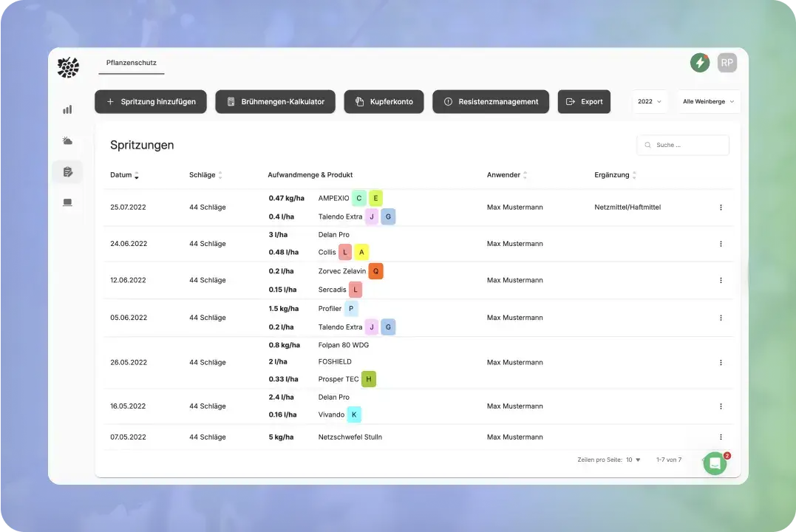Click the laptop device sidebar icon
The width and height of the screenshot is (796, 532).
tap(67, 202)
